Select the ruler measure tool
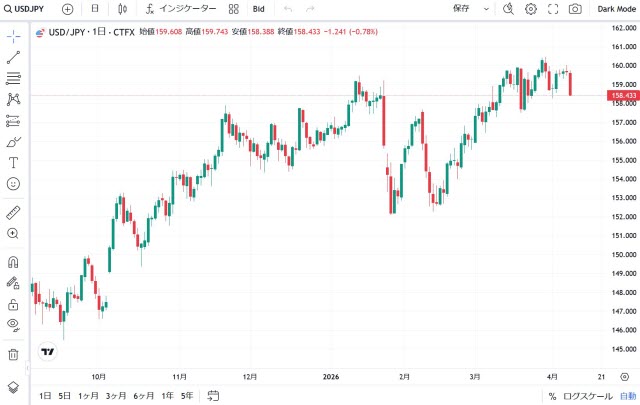 point(14,212)
